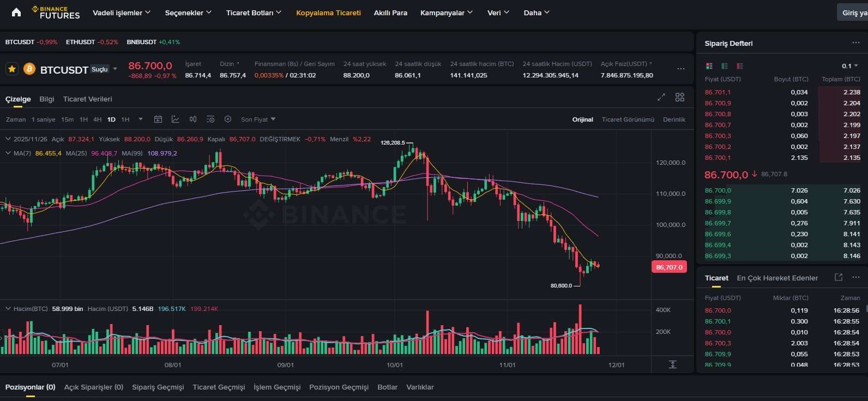Open the multi-chart layout grid icon

(680, 97)
